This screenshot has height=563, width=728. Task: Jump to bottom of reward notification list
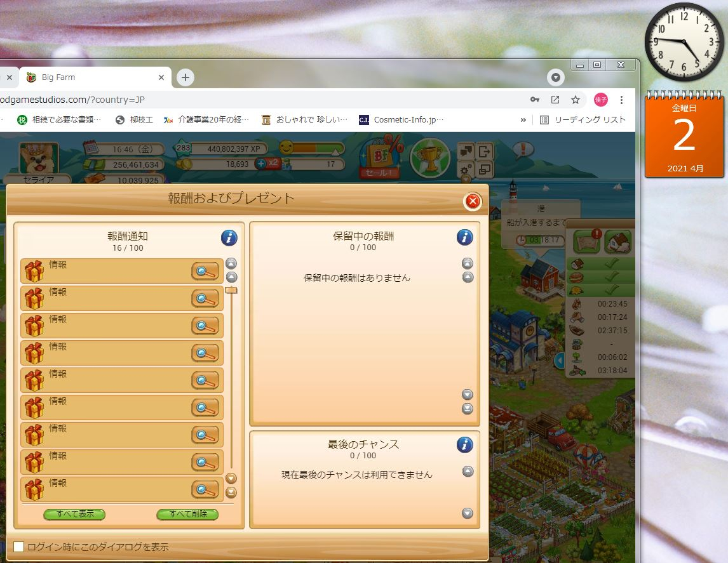(x=231, y=492)
